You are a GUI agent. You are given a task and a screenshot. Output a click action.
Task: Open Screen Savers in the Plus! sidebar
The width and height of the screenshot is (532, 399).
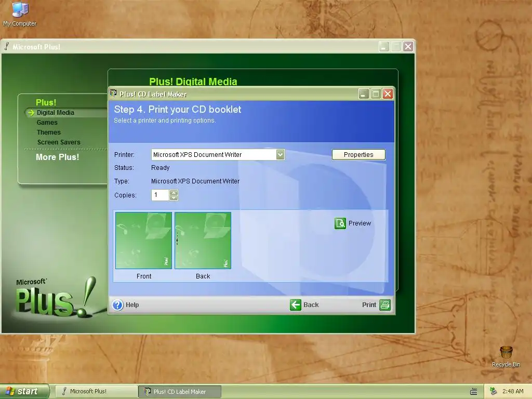tap(59, 142)
